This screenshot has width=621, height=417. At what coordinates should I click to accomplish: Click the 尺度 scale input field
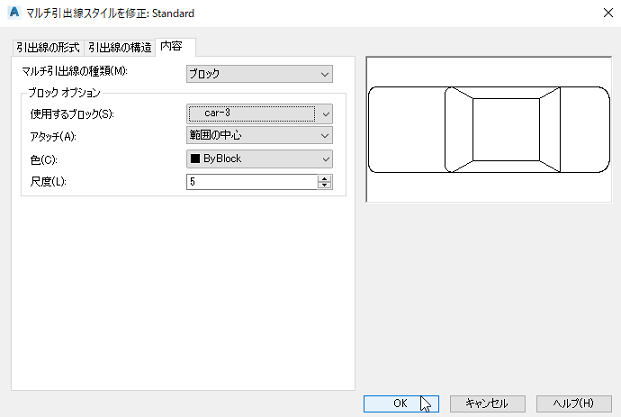tap(252, 182)
